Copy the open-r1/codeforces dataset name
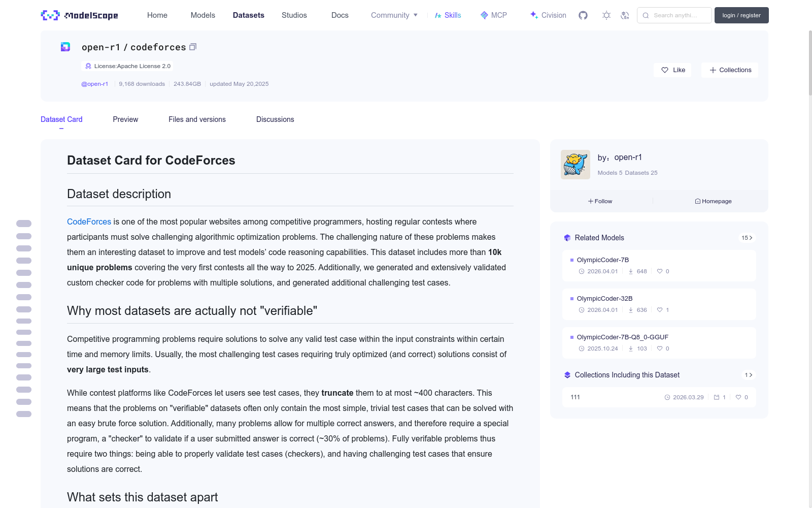This screenshot has height=508, width=812. (193, 47)
